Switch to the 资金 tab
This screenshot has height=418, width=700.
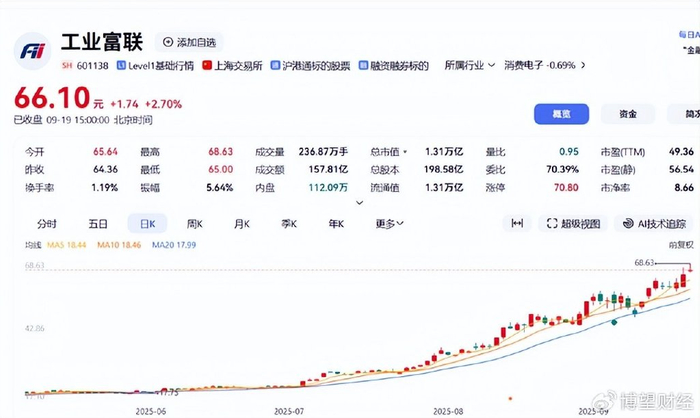628,114
